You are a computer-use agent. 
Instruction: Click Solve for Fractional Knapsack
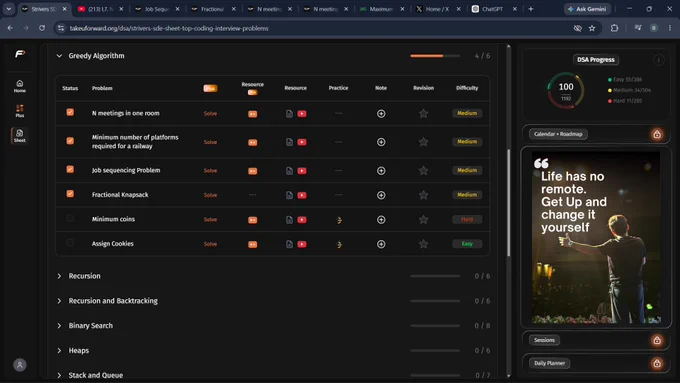[210, 195]
